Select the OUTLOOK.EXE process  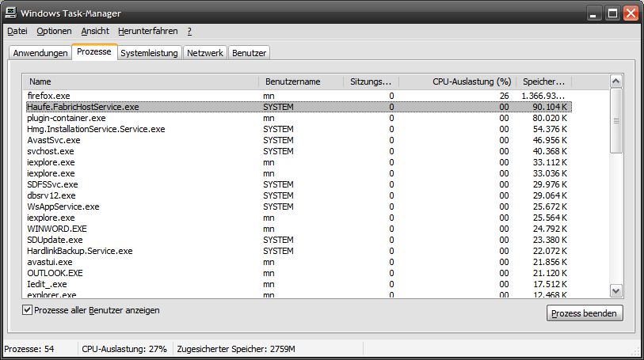point(297,273)
